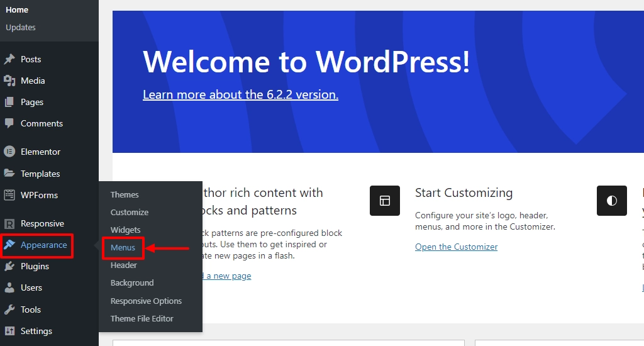Select Pages in the admin menu
Image resolution: width=644 pixels, height=346 pixels.
32,102
